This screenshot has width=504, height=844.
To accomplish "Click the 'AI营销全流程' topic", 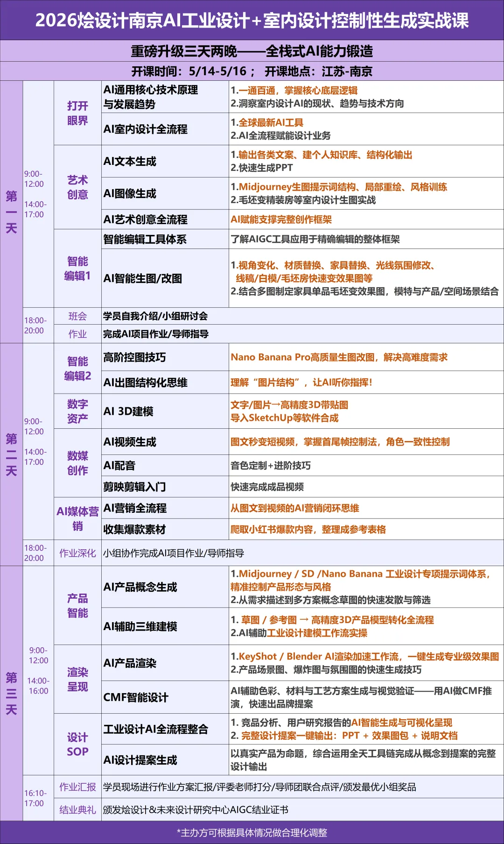I will click(135, 508).
